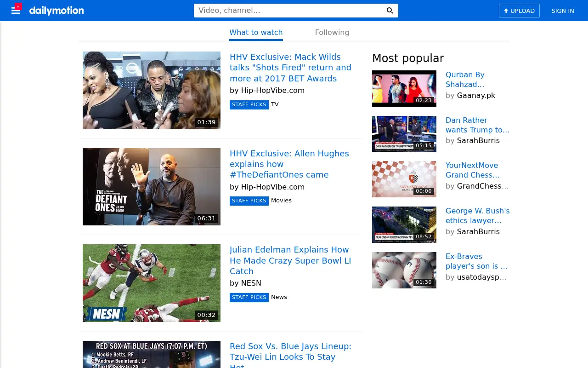This screenshot has height=368, width=588.
Task: Open the Dan Rather wants Trump title link
Action: [x=478, y=125]
